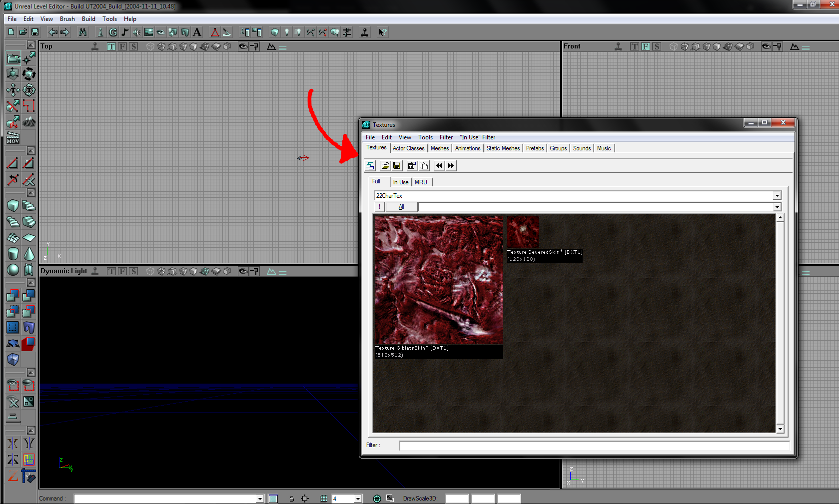
Task: Click the Command input field at bottom
Action: tap(165, 499)
